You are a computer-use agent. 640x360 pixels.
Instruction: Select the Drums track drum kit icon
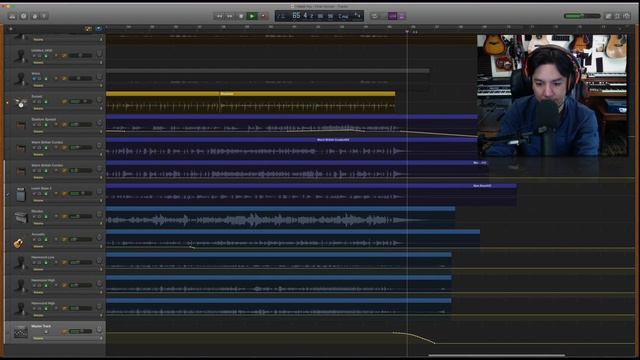pos(20,102)
